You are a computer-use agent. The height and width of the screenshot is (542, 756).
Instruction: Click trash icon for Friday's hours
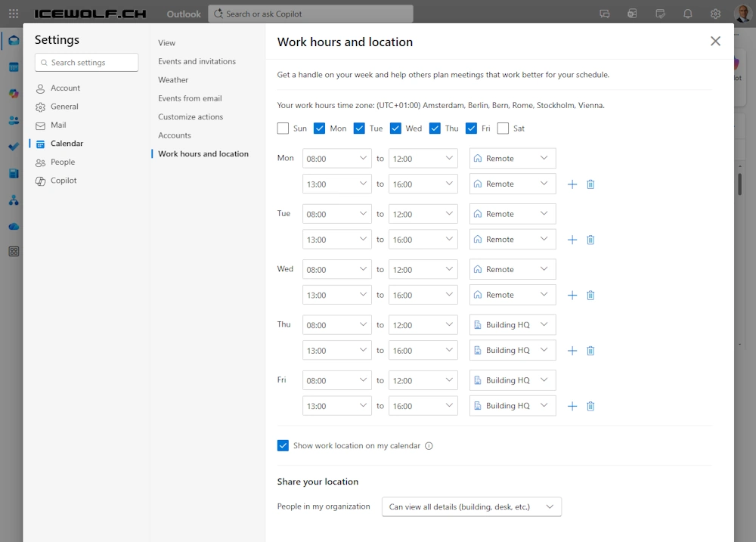[x=590, y=406]
